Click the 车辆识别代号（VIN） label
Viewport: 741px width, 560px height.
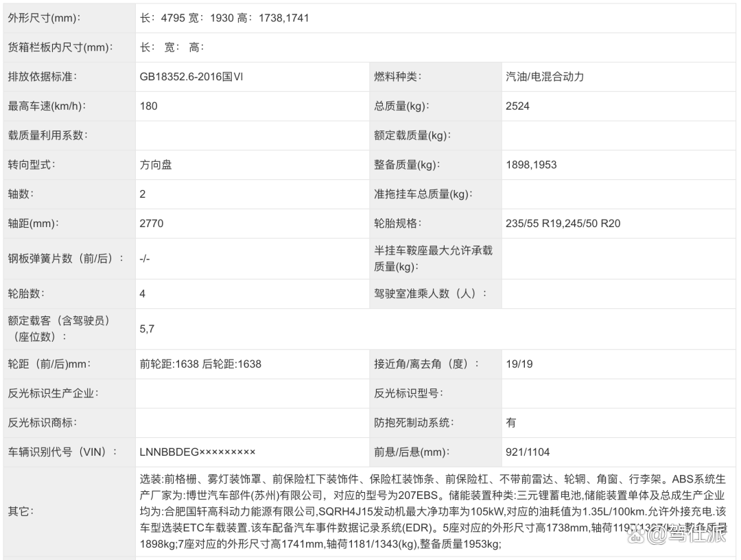click(62, 452)
